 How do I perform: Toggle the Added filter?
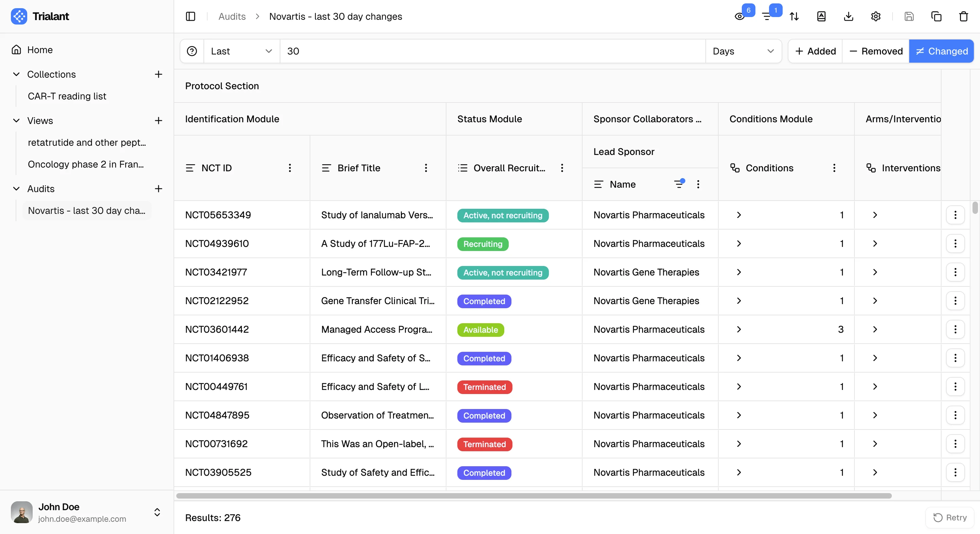pos(815,51)
